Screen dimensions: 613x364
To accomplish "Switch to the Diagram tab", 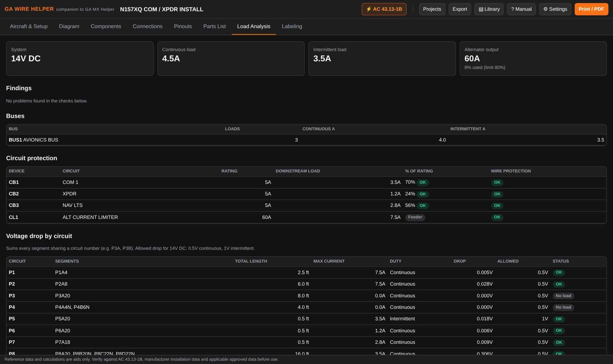I will click(x=69, y=26).
